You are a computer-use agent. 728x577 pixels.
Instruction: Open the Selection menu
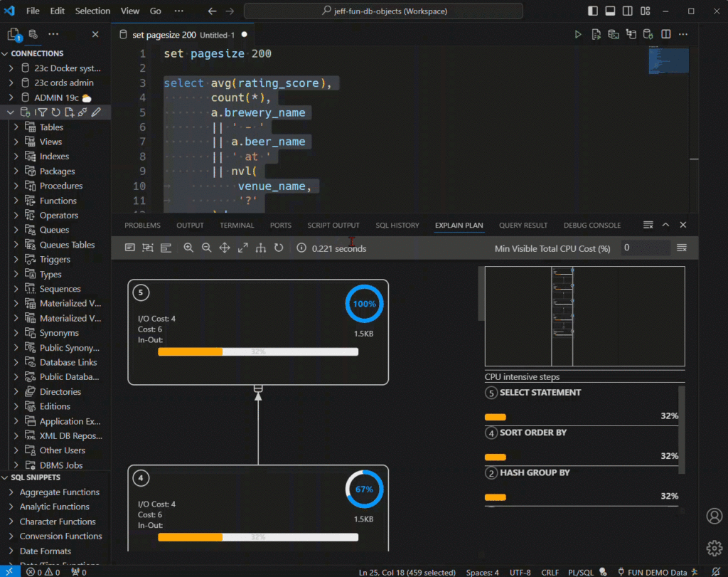92,11
